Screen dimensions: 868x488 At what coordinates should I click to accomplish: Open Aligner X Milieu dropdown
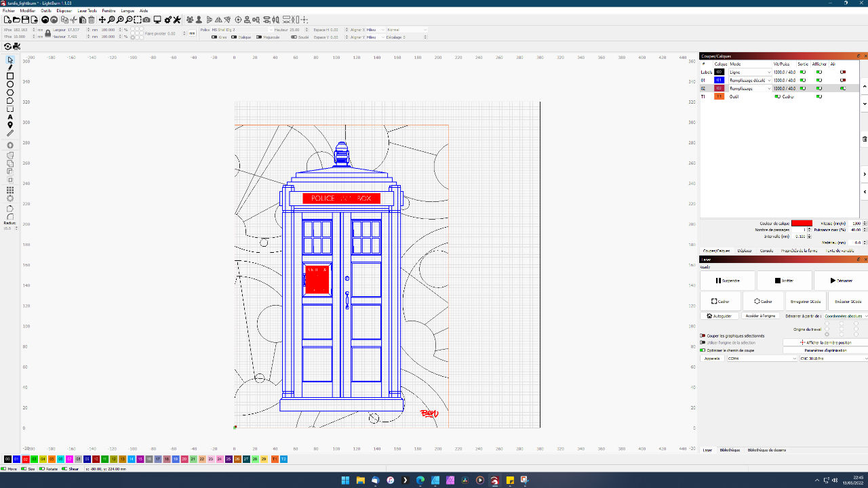tap(375, 30)
